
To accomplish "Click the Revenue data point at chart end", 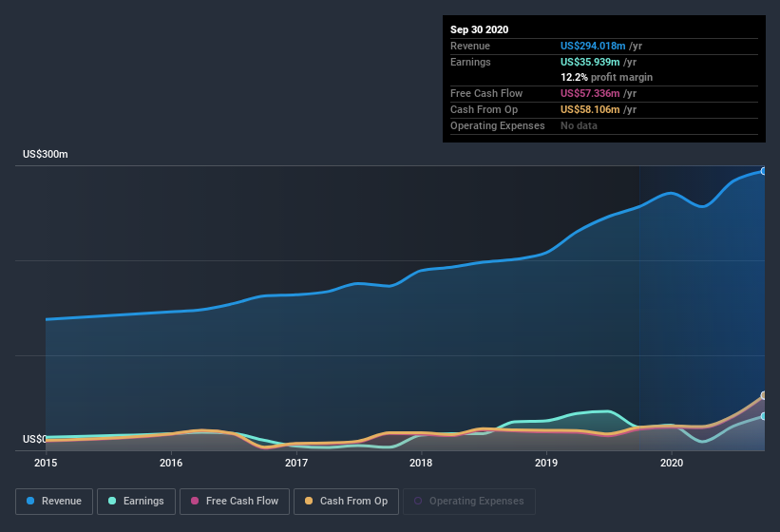I will coord(764,171).
